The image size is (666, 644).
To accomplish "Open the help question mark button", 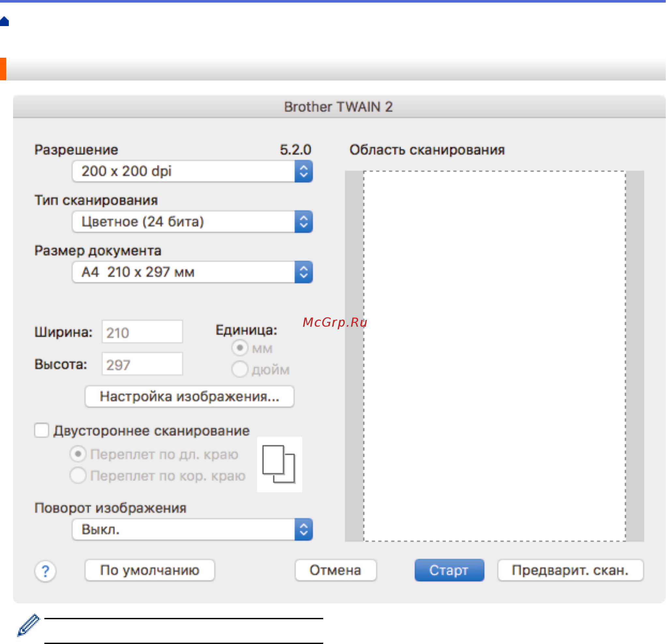I will pos(45,571).
